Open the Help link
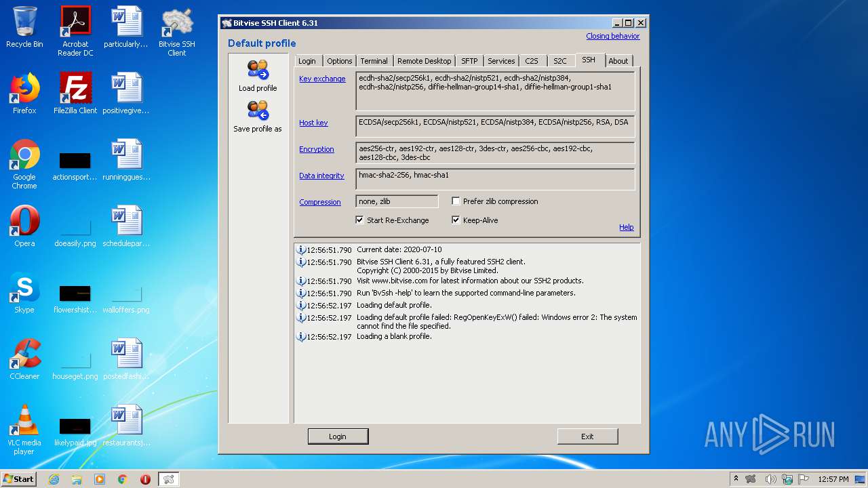 (x=627, y=227)
